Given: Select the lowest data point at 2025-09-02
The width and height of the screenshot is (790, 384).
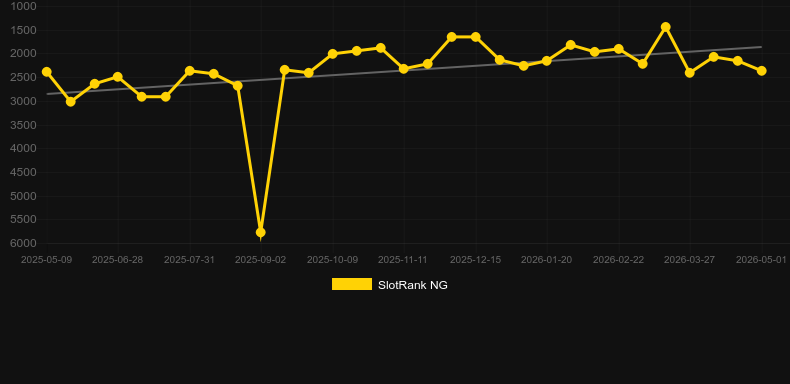Looking at the screenshot, I should [x=260, y=232].
